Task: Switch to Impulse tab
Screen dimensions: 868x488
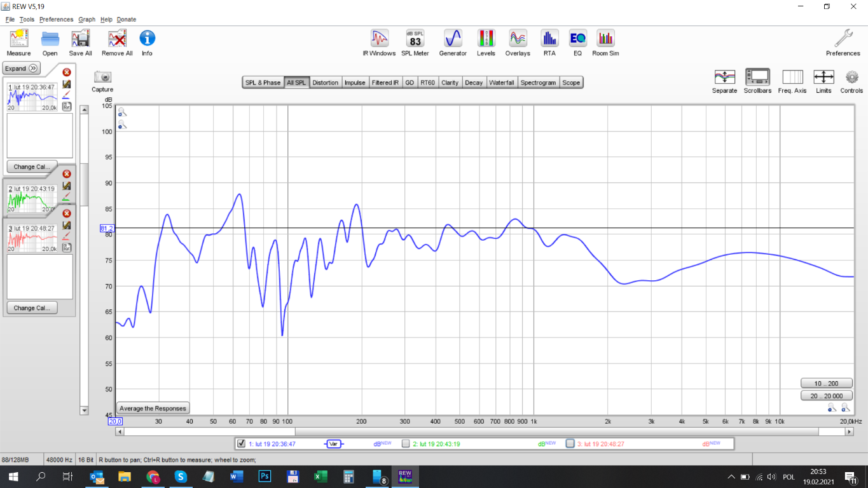Action: pos(355,83)
